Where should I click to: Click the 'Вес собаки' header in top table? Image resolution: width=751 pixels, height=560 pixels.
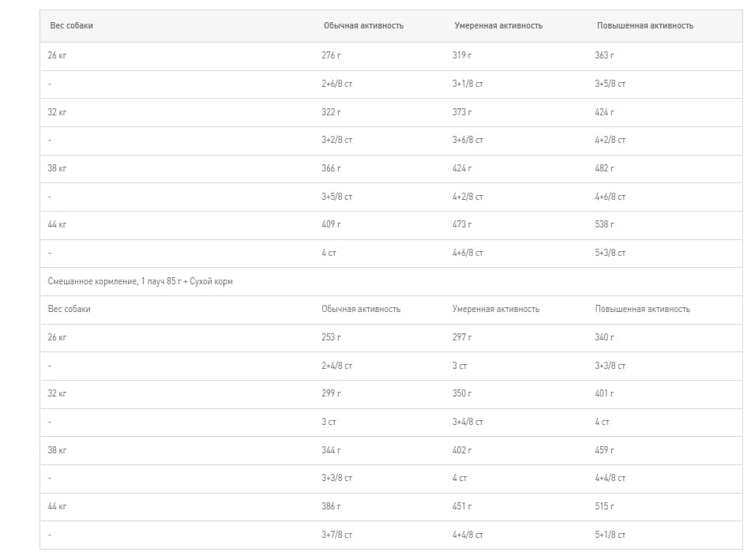(71, 25)
